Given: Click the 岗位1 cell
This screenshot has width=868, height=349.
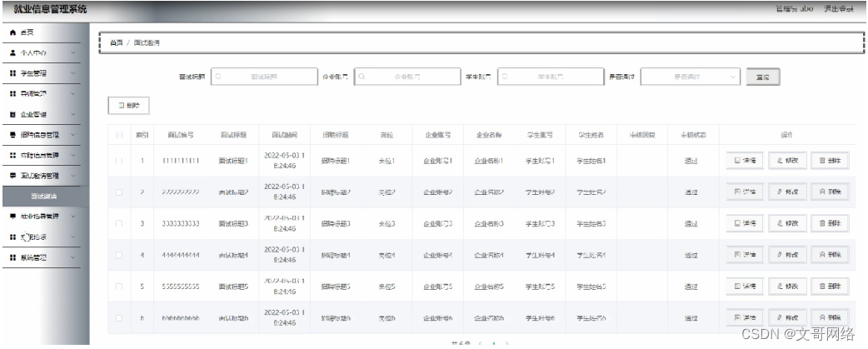Looking at the screenshot, I should (x=387, y=161).
